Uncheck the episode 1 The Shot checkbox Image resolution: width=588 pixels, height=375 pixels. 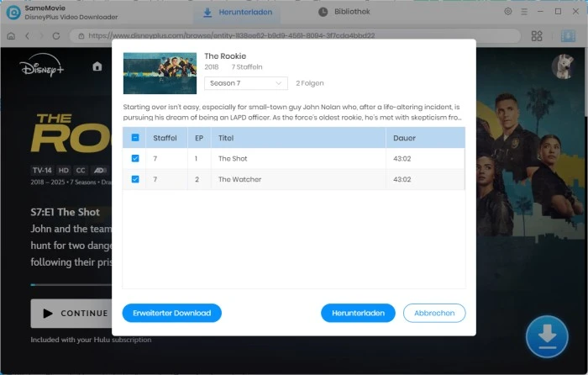(136, 158)
